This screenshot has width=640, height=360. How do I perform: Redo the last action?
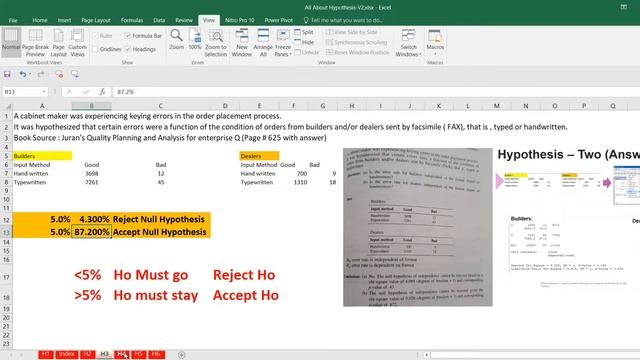coord(40,74)
